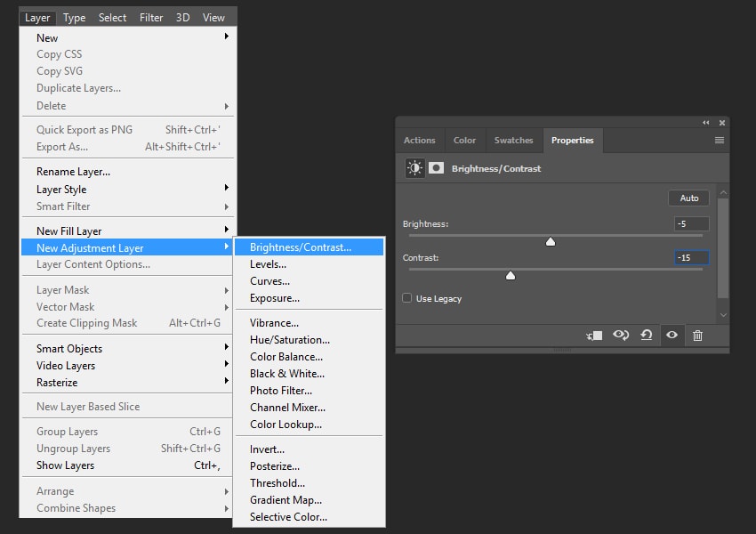Open the Filter menu in menu bar
This screenshot has height=534, width=756.
151,17
